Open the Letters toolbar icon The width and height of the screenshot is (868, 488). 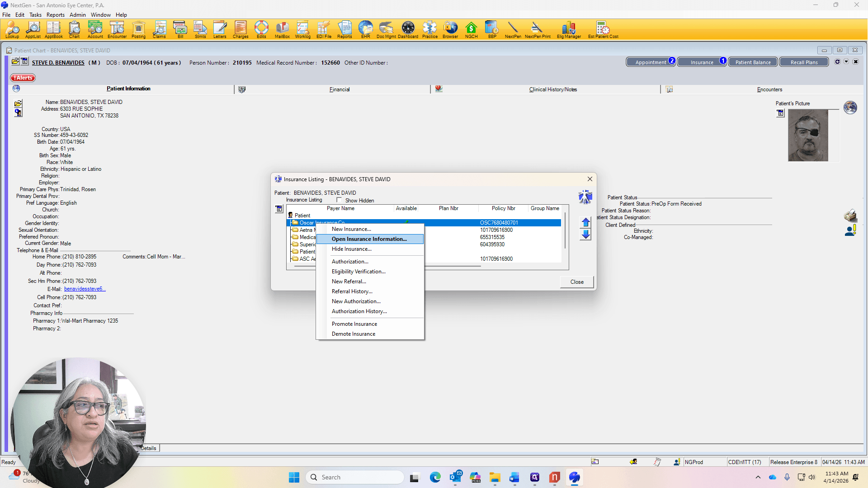click(220, 30)
